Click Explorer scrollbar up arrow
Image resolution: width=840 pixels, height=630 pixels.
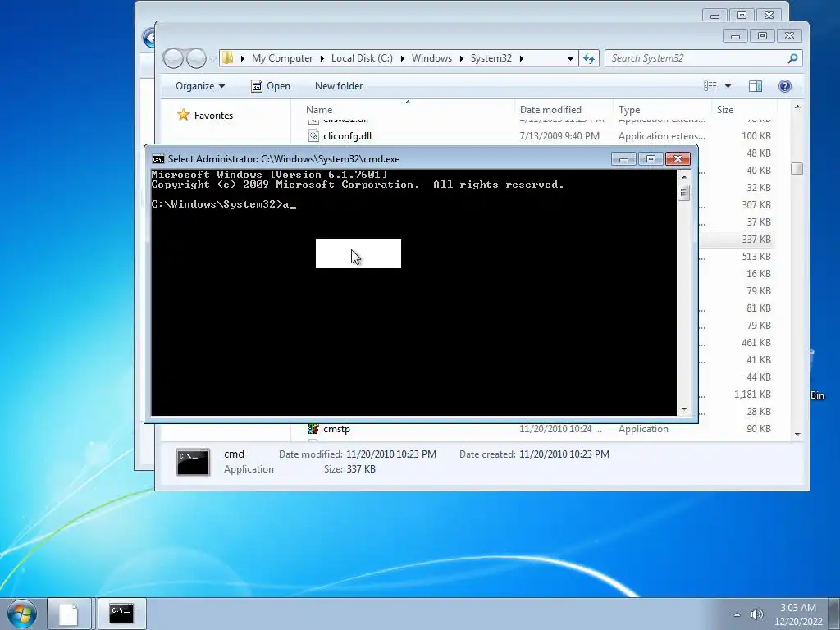[797, 107]
